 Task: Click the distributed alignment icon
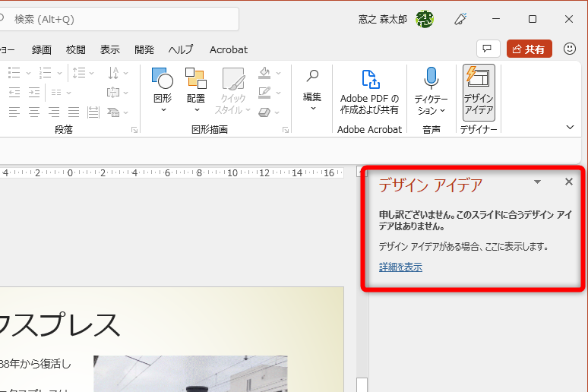click(x=93, y=112)
